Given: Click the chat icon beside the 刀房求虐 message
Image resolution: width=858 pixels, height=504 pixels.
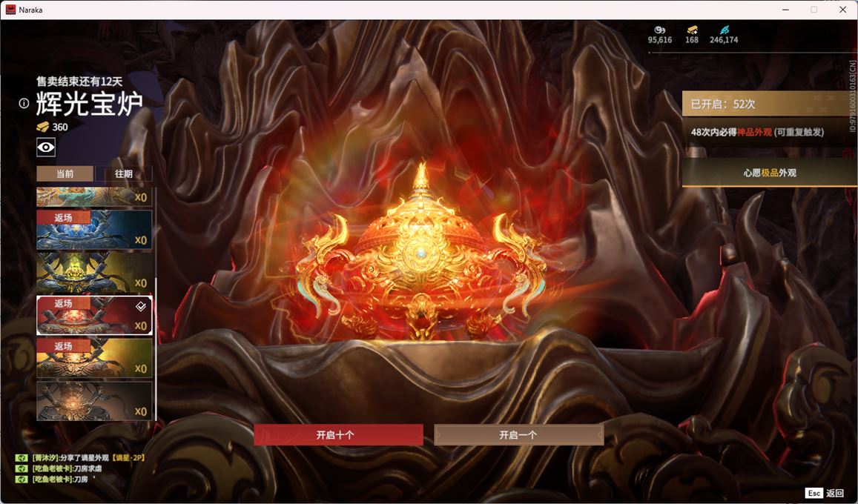Looking at the screenshot, I should coord(22,468).
